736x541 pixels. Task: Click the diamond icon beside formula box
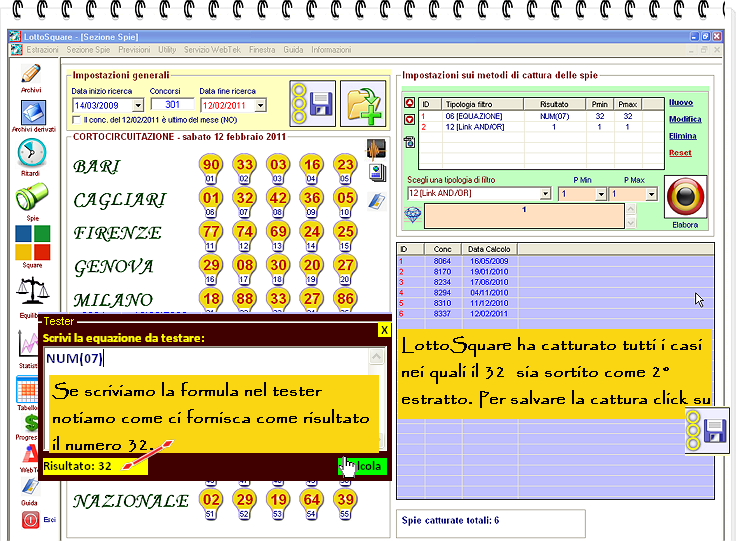[413, 214]
